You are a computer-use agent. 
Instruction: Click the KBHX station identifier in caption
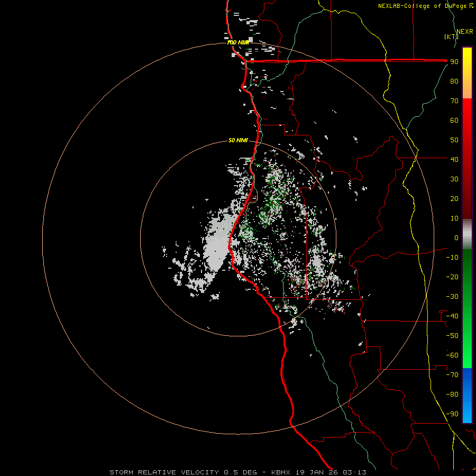(x=281, y=472)
